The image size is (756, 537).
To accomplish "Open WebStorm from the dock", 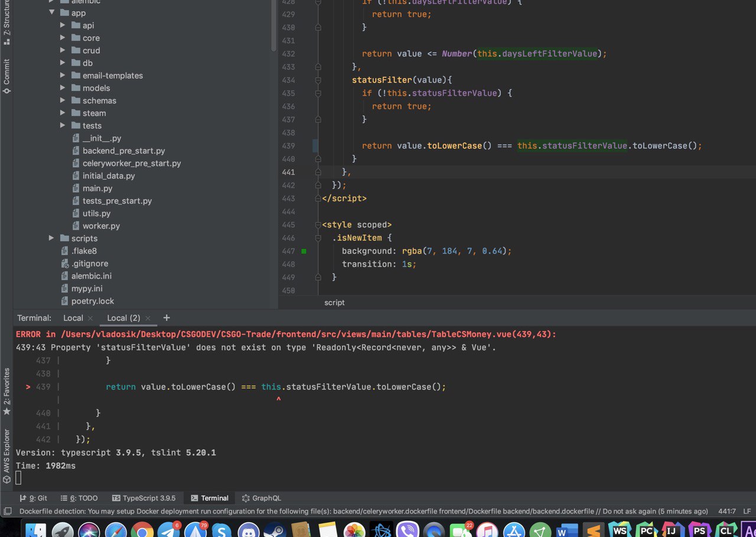I will click(x=620, y=530).
